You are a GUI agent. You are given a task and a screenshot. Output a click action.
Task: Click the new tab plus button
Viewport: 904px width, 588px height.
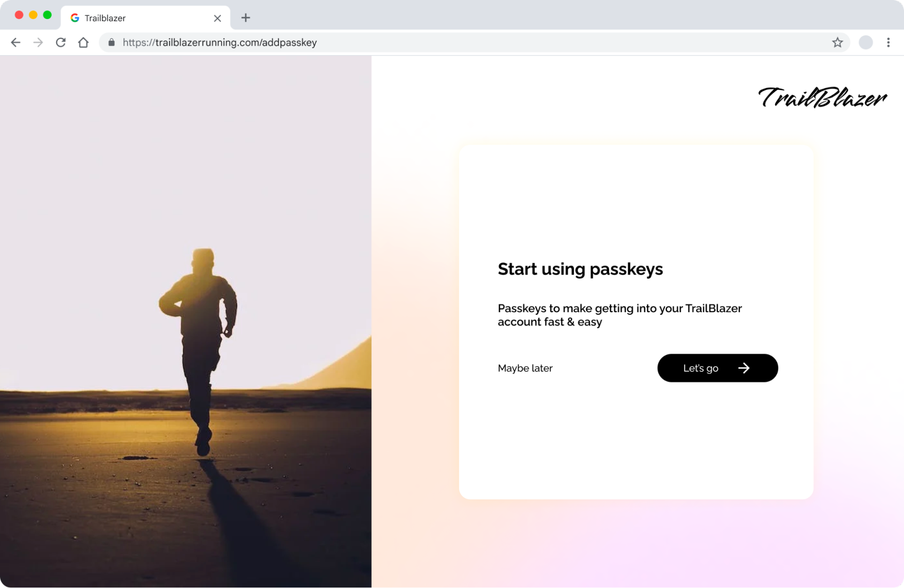pos(246,18)
